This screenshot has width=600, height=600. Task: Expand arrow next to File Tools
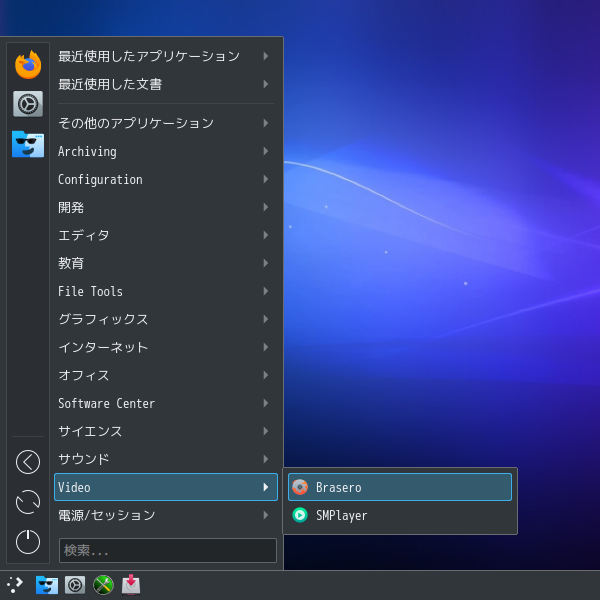point(266,291)
